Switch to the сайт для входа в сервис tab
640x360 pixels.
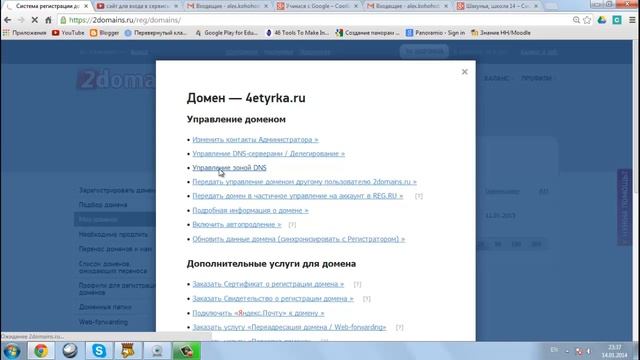[x=137, y=6]
